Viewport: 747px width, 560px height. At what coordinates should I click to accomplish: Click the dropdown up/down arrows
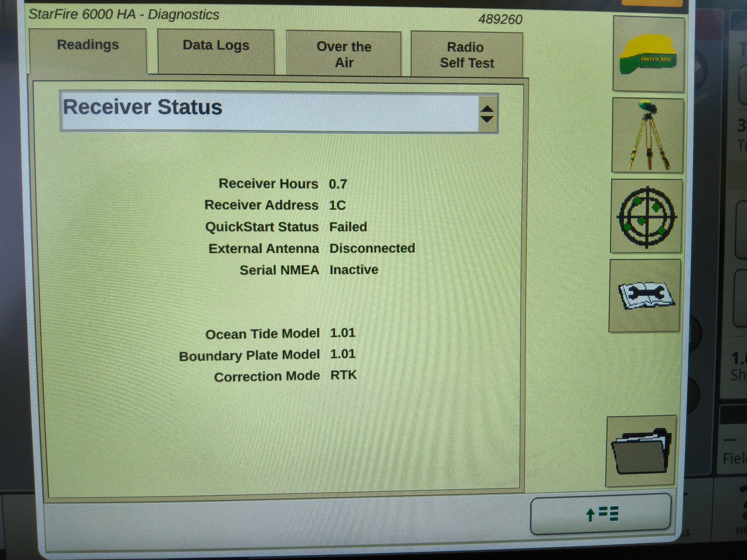[x=486, y=114]
